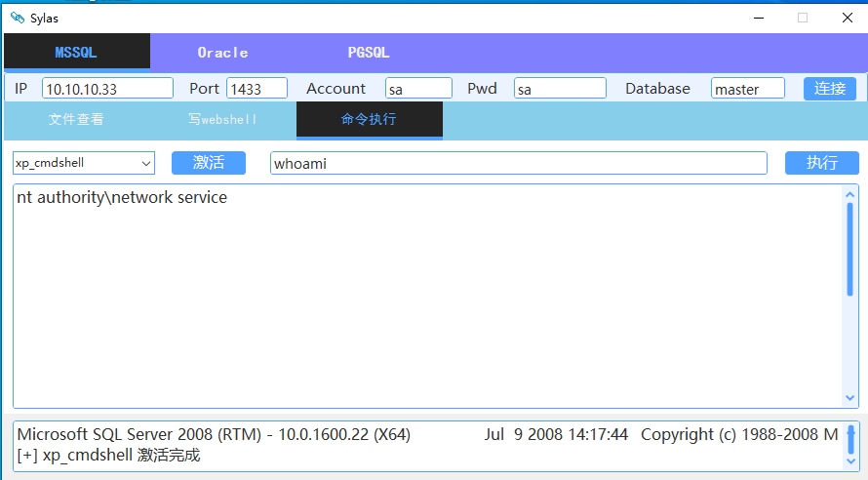Focus the command input showing whoami
868x480 pixels.
pyautogui.click(x=519, y=163)
